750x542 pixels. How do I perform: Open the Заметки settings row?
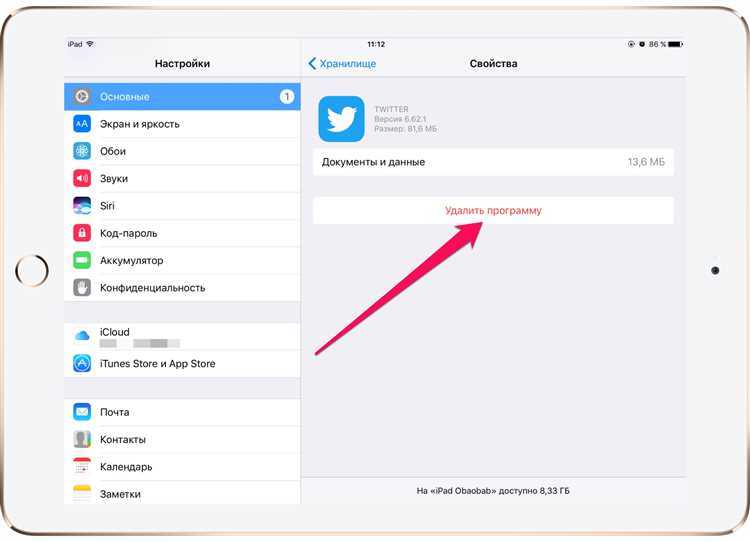[182, 493]
